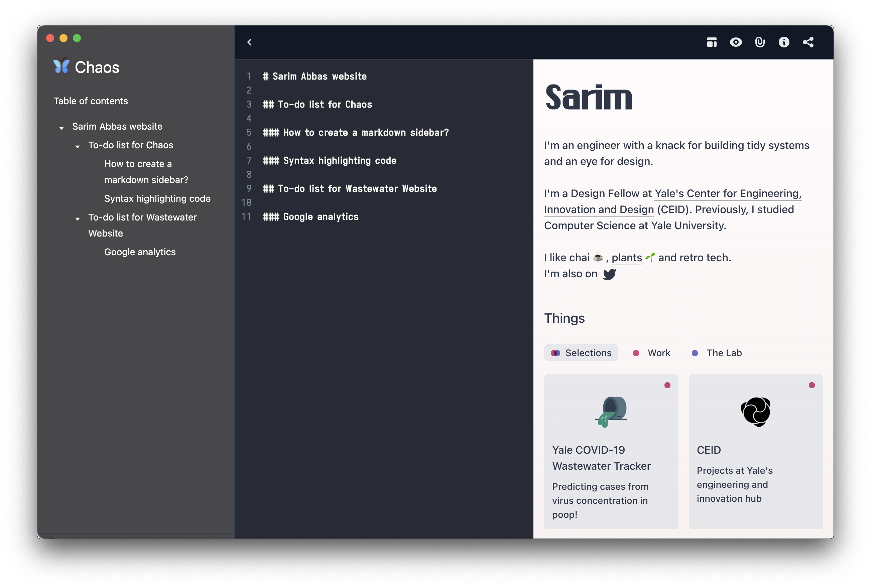
Task: Switch to the Selections tab
Action: tap(581, 353)
